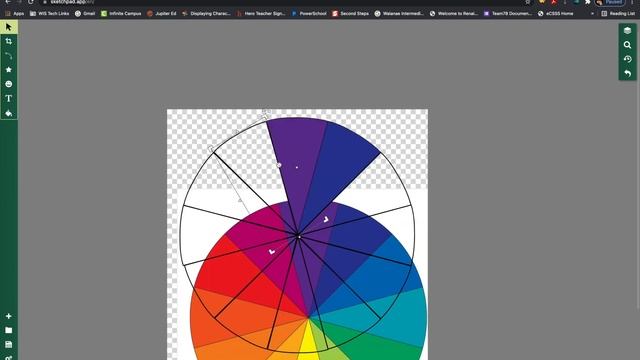Viewport: 640px width, 360px height.
Task: Open the Team79 Documen... bookmark
Action: [x=508, y=13]
